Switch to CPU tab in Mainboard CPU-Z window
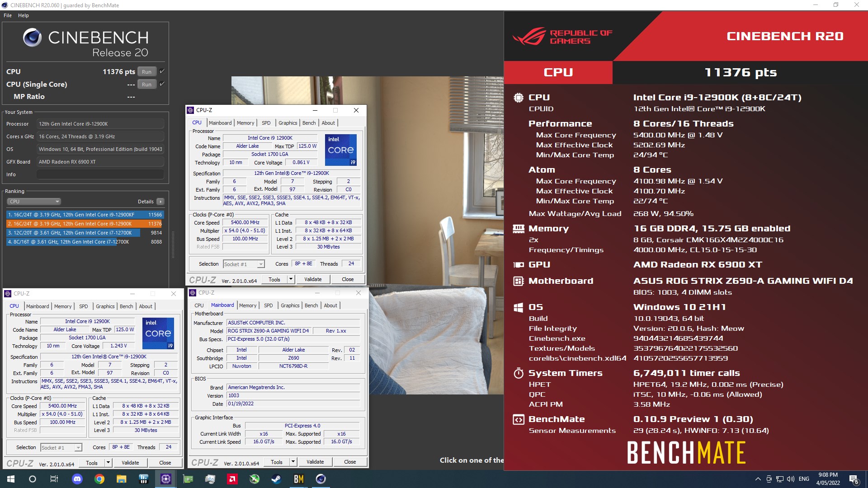The width and height of the screenshot is (868, 488). (x=199, y=305)
